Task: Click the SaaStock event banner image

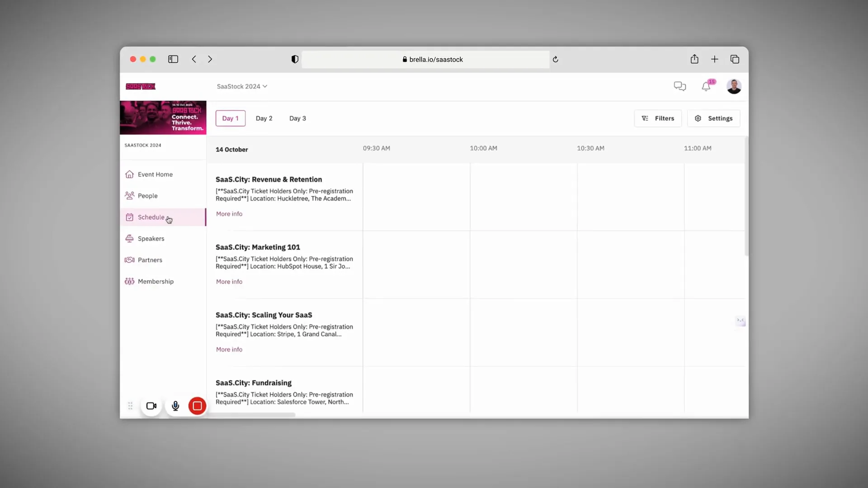Action: 163,117
